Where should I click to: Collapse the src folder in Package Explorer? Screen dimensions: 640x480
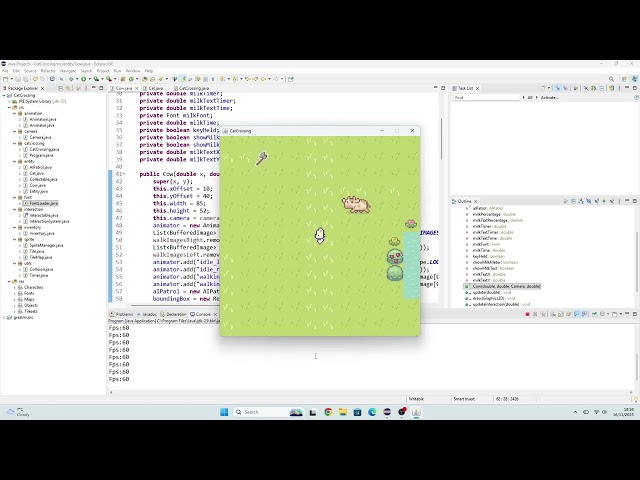(x=9, y=107)
